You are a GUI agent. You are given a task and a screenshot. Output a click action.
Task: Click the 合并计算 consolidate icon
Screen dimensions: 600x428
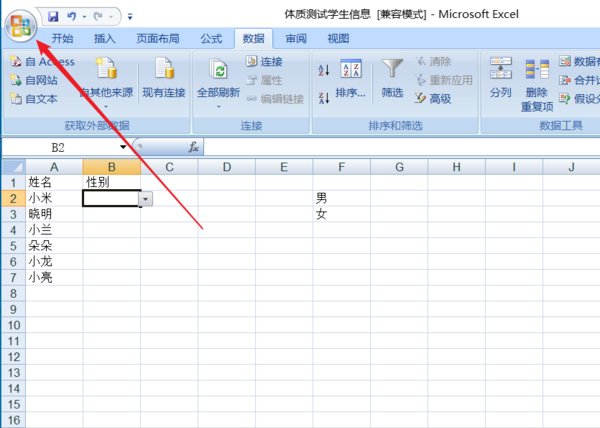coord(565,80)
